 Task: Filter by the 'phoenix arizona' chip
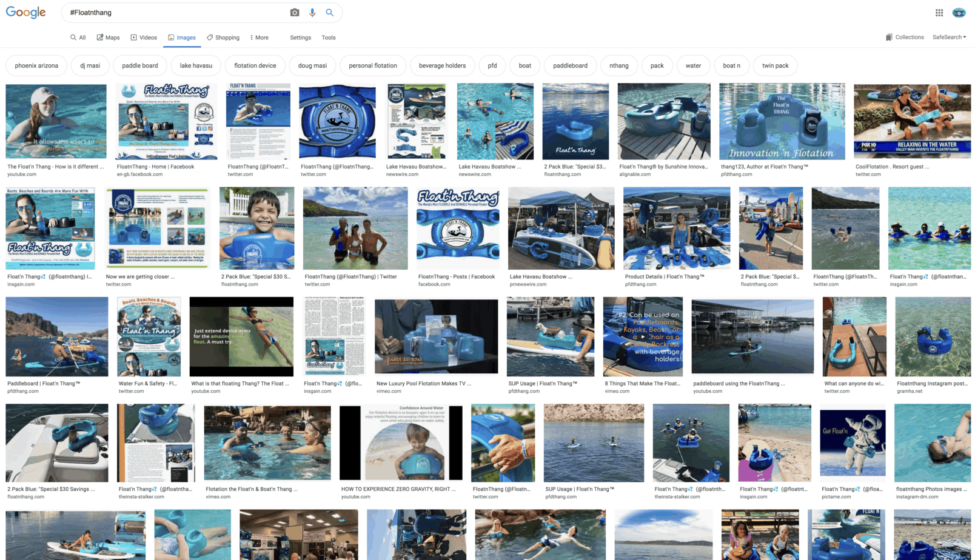36,65
